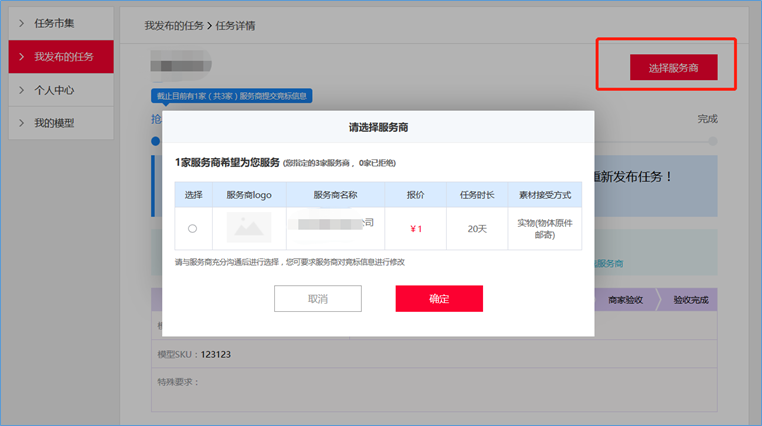Click the 完成 progress step marker
The width and height of the screenshot is (762, 426).
coord(708,119)
